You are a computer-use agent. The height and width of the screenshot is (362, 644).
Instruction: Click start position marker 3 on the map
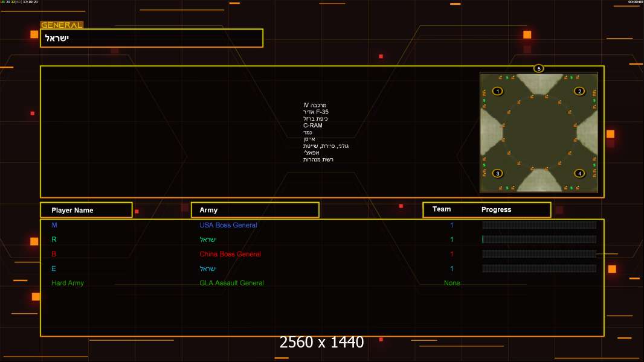point(498,173)
